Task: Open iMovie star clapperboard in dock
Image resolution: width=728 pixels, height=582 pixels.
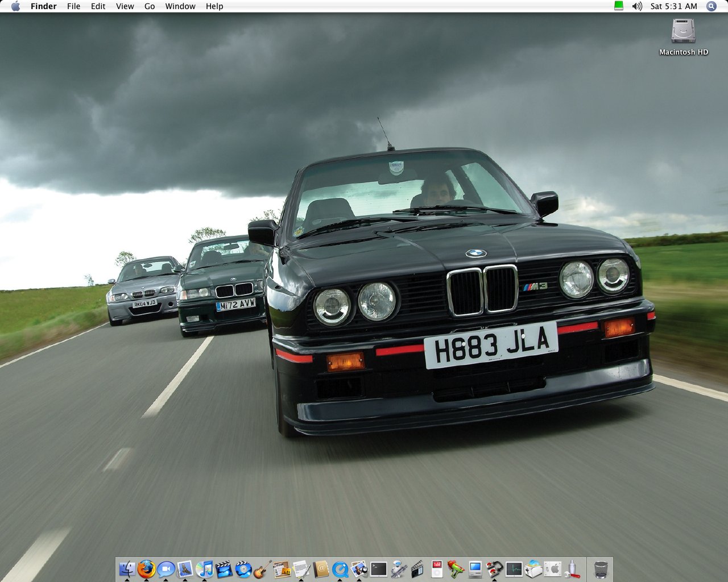Action: pos(224,569)
